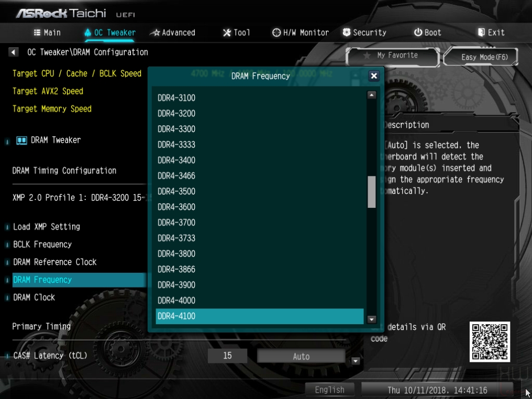Select highlighted DDR4-4100 option
This screenshot has width=532, height=399.
(x=260, y=316)
